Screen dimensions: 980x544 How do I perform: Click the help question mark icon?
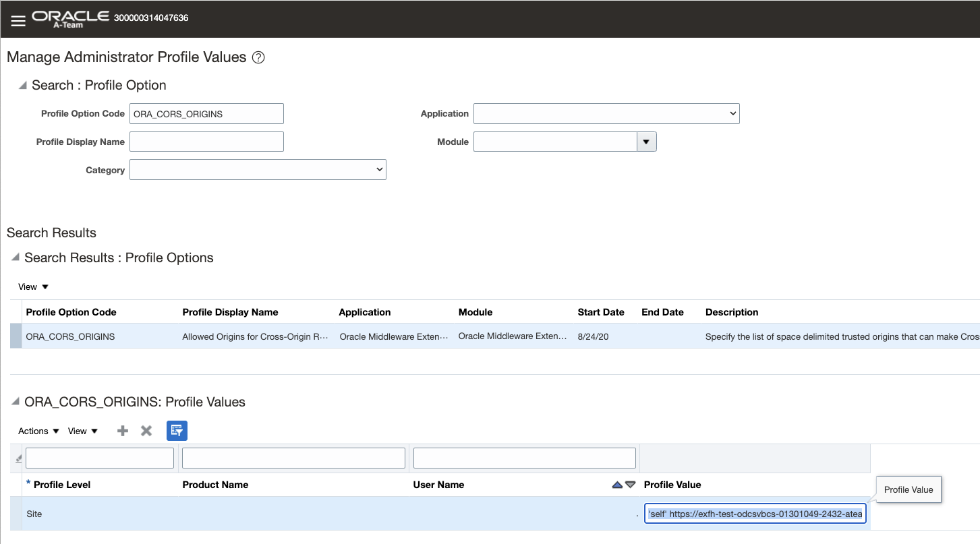coord(258,58)
